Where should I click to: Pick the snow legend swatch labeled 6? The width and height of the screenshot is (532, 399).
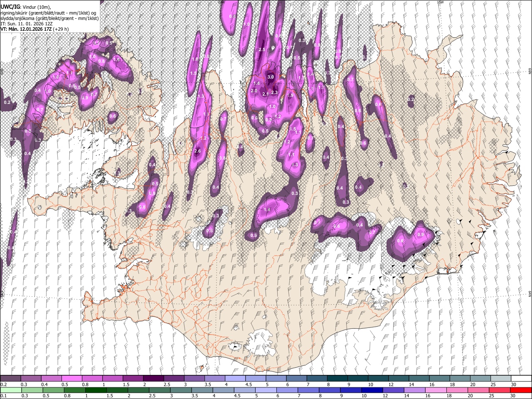click(x=297, y=378)
